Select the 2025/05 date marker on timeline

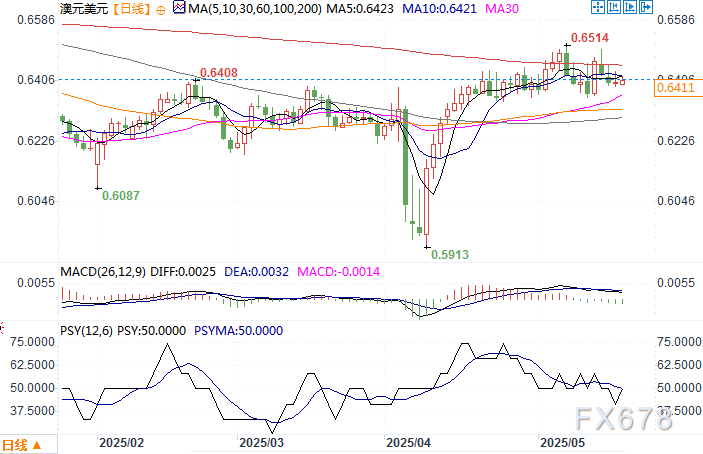coord(562,443)
